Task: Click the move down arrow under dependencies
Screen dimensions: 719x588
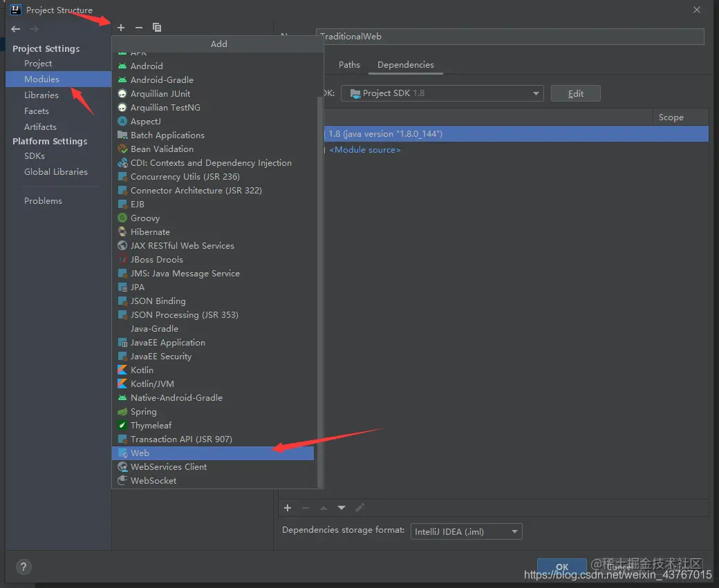Action: pyautogui.click(x=342, y=508)
